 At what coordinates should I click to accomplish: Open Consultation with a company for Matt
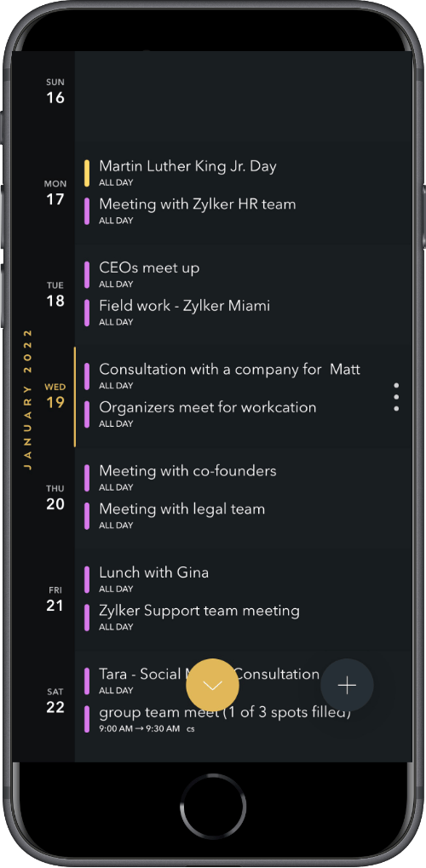pos(229,376)
